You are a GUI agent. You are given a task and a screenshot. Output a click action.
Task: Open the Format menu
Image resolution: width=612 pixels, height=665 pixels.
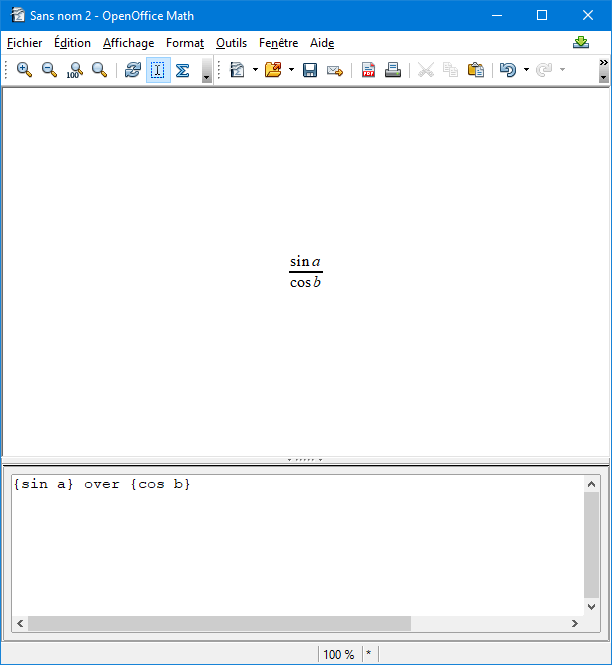(x=185, y=43)
